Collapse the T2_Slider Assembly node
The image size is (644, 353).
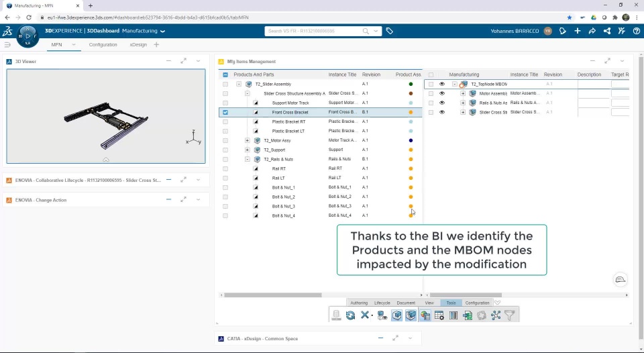tap(239, 84)
